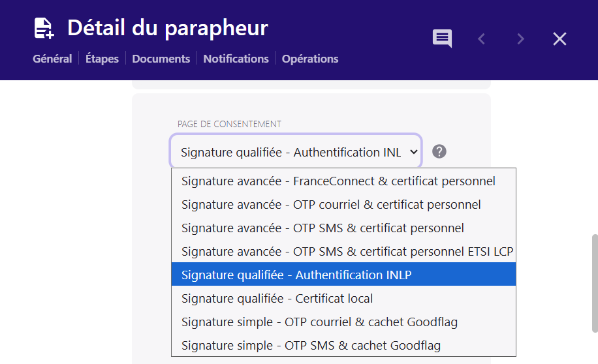Image resolution: width=598 pixels, height=364 pixels.
Task: Open the Étapes tab
Action: (x=102, y=59)
